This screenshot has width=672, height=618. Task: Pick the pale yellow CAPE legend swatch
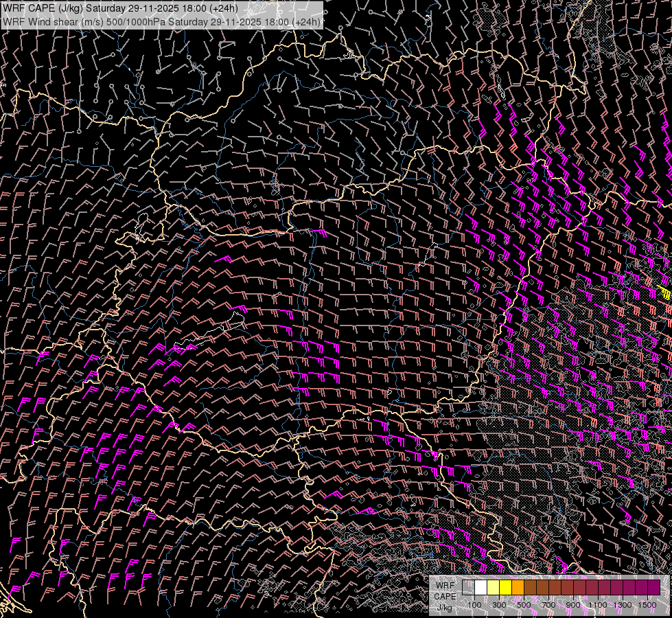pyautogui.click(x=493, y=587)
